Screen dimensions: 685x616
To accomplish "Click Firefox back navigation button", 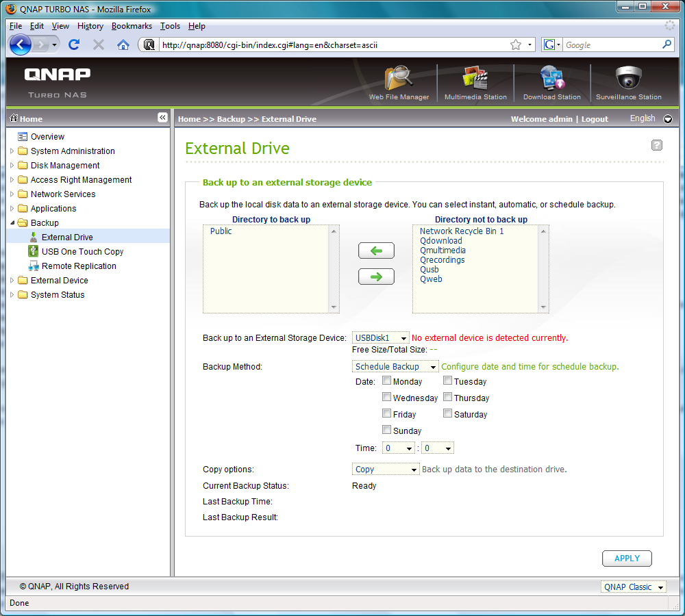I will pos(20,44).
